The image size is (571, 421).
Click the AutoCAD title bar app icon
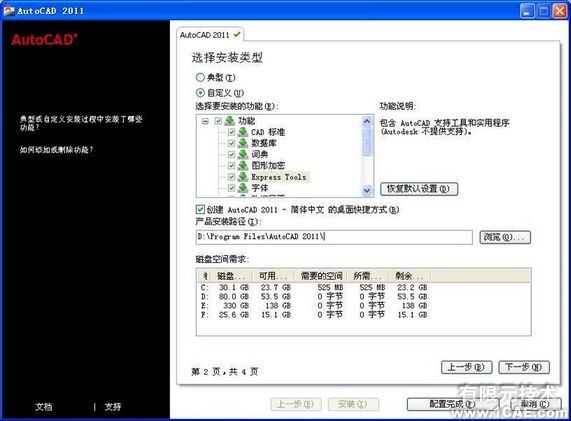[9, 11]
